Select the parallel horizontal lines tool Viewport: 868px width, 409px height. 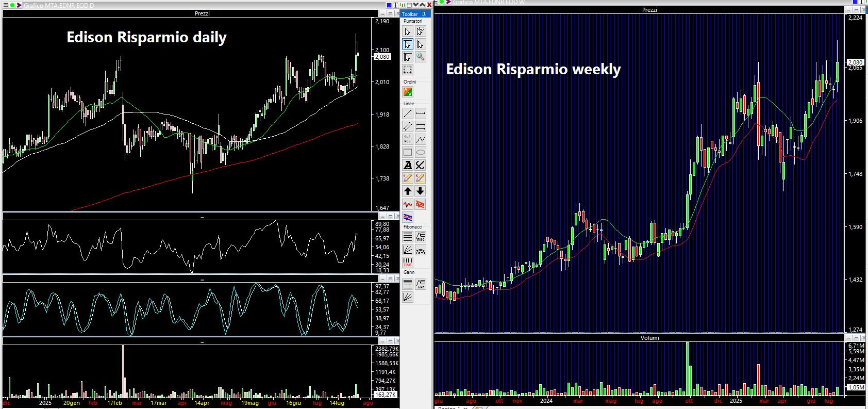[x=421, y=126]
